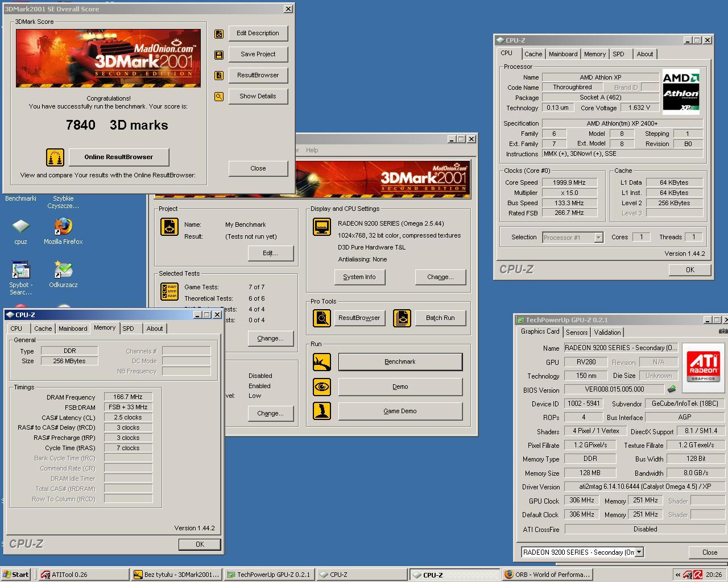Click the Save Project floppy icon
Image resolution: width=728 pixels, height=582 pixels.
click(x=219, y=55)
